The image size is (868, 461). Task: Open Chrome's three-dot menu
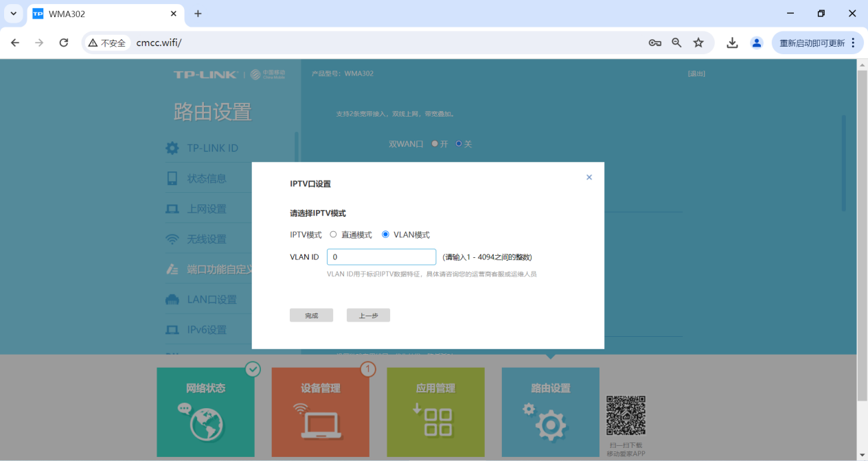853,43
